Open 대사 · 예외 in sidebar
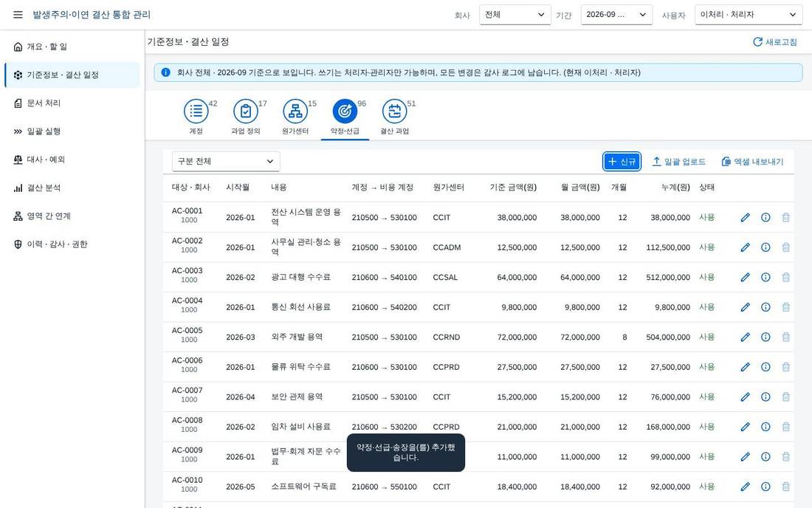The height and width of the screenshot is (508, 812). click(x=72, y=159)
